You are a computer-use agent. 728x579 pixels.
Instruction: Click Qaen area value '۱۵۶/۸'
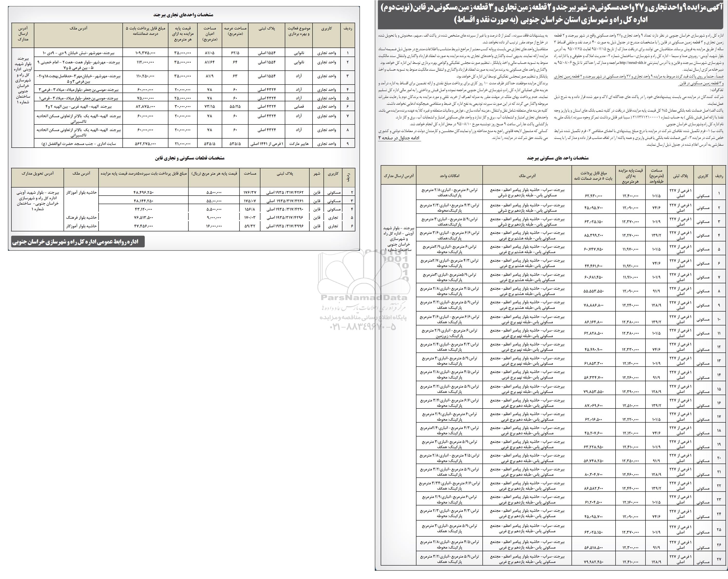pos(250,209)
